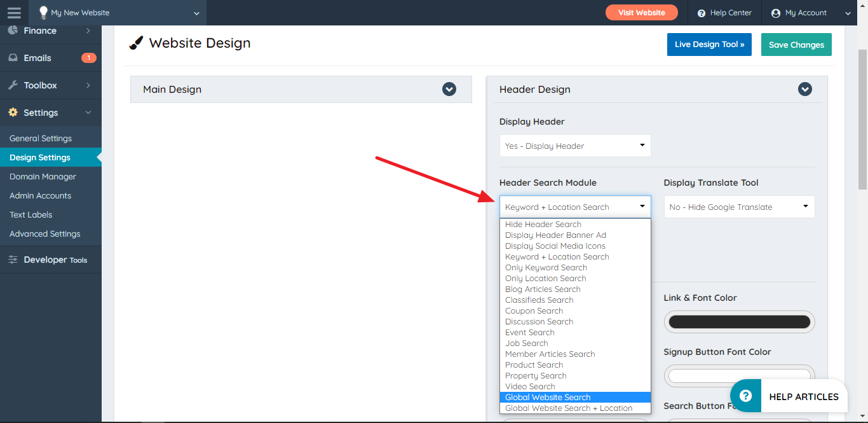Click the Developer Tools sliders icon
Screen dimensions: 868x423
[x=13, y=260]
